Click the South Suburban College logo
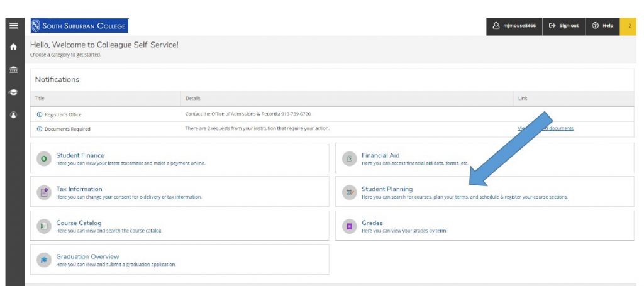Image resolution: width=644 pixels, height=286 pixels. pyautogui.click(x=79, y=26)
